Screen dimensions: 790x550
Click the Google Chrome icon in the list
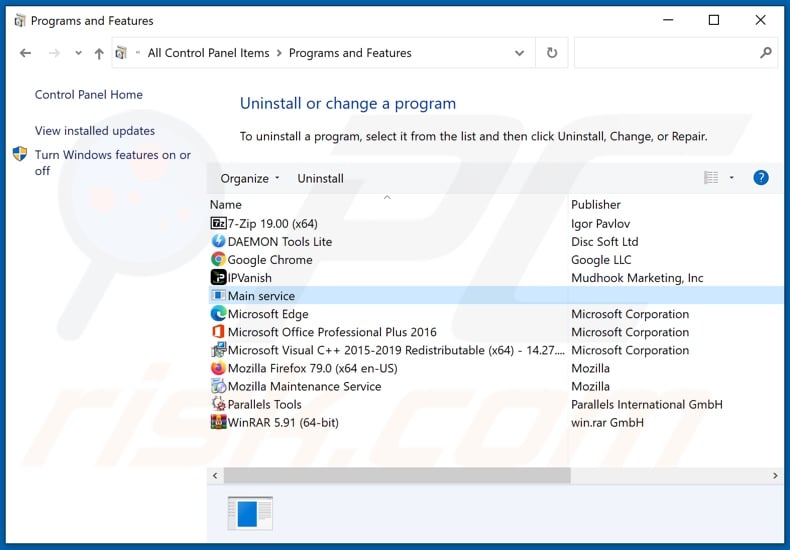click(x=218, y=259)
